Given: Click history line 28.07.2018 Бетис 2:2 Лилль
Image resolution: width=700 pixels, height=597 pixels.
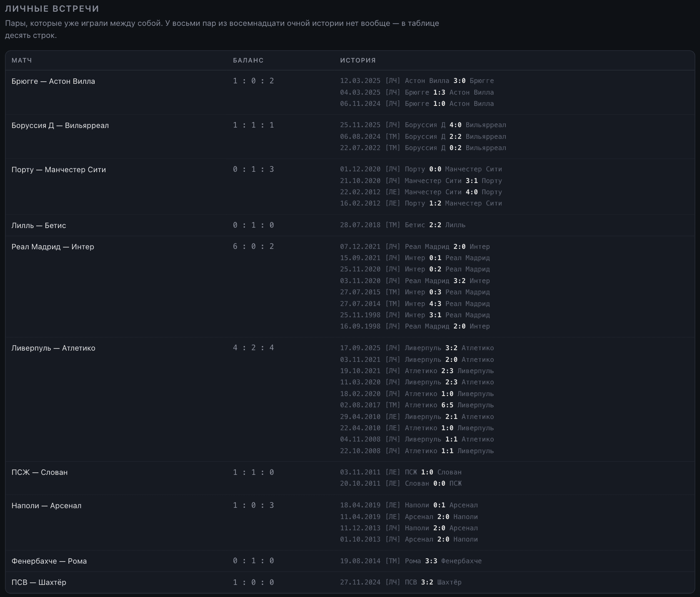Looking at the screenshot, I should pos(402,225).
